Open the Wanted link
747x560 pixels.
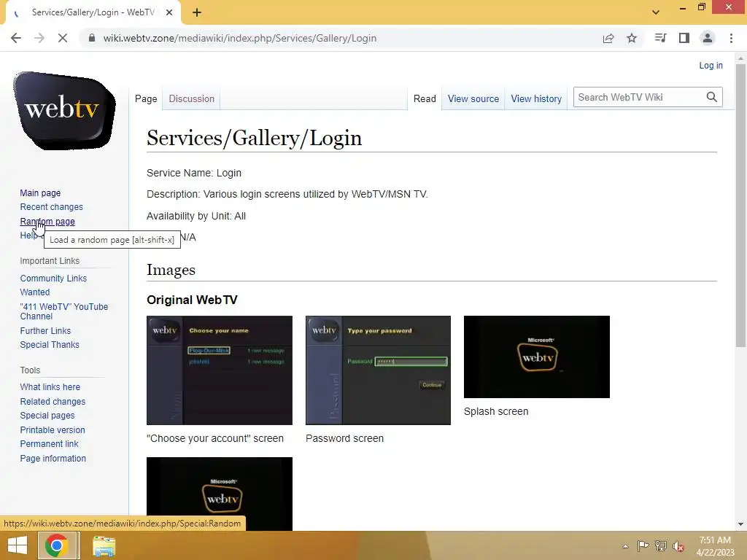(35, 292)
